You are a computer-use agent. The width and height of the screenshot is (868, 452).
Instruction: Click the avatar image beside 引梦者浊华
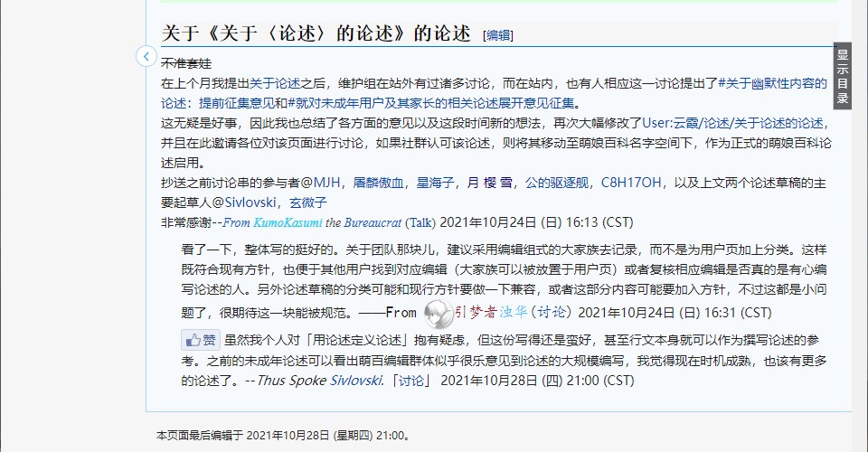point(439,313)
